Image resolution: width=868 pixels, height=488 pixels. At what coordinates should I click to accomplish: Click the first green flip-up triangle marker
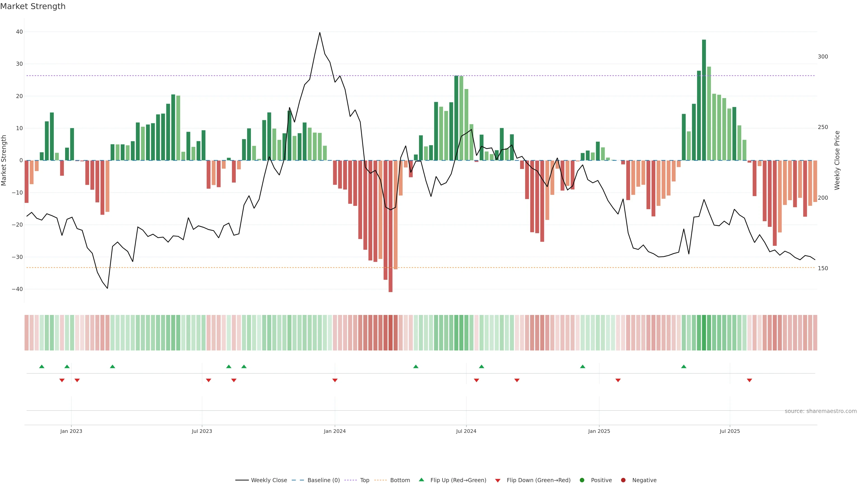(x=42, y=366)
